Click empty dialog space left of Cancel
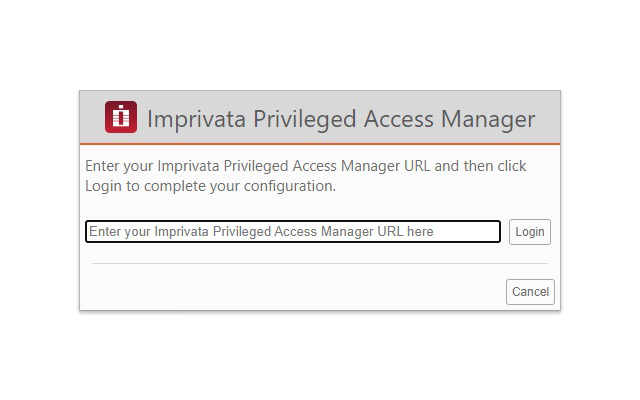The image size is (640, 400). tap(300, 292)
